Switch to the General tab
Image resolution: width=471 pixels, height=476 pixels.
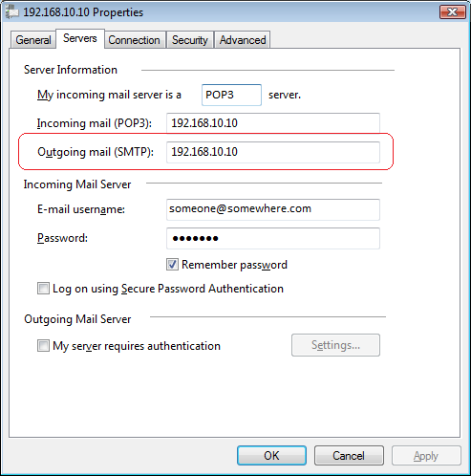coord(33,40)
